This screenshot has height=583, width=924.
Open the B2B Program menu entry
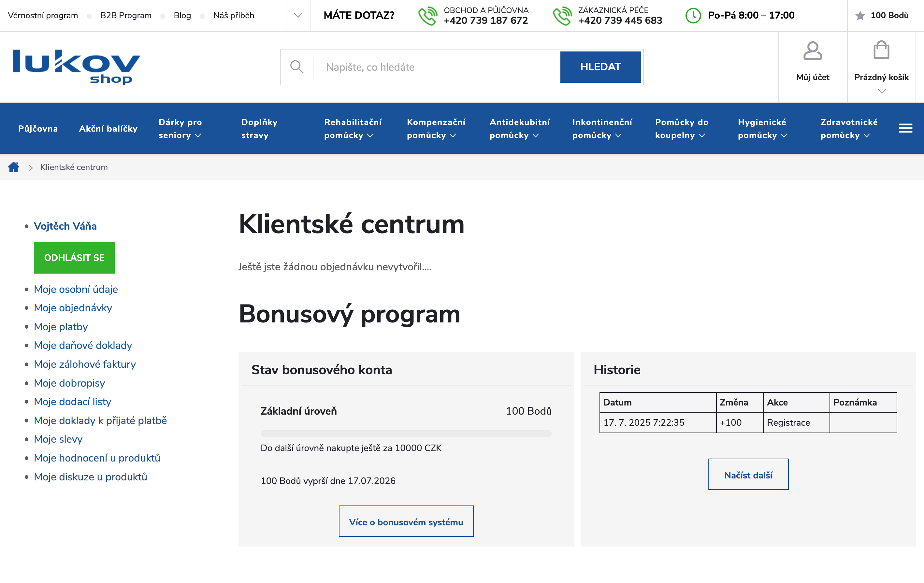(125, 15)
